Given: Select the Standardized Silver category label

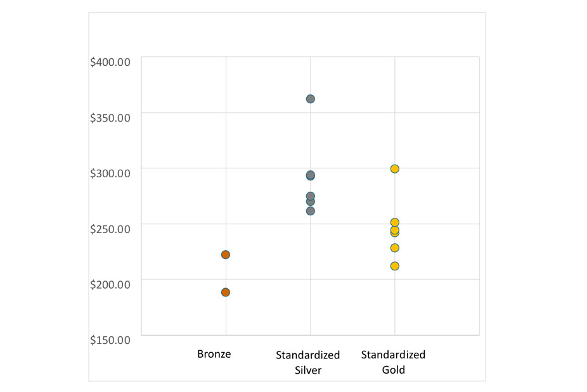Looking at the screenshot, I should (308, 362).
